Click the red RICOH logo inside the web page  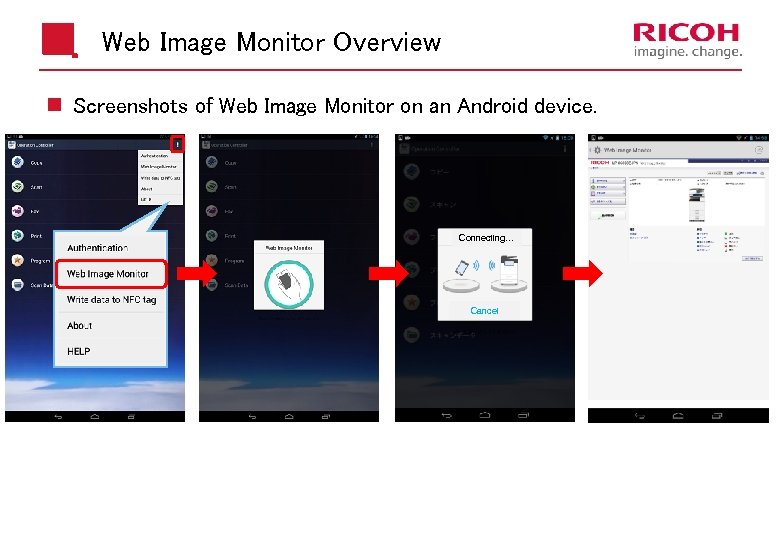point(600,163)
